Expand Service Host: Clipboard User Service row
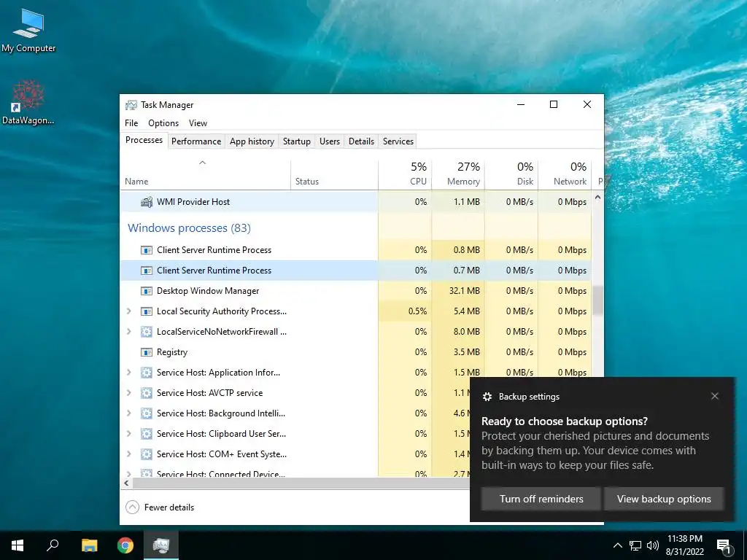 (x=128, y=434)
